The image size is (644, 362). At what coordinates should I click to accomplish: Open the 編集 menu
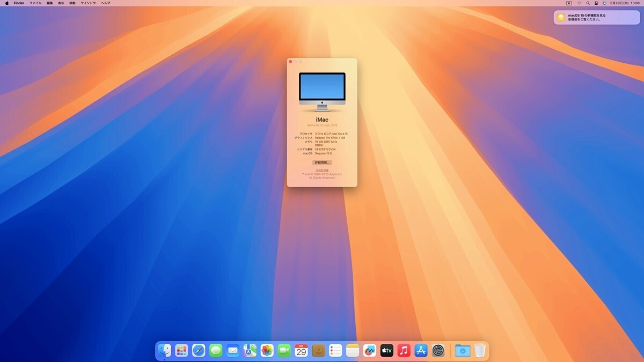point(49,3)
